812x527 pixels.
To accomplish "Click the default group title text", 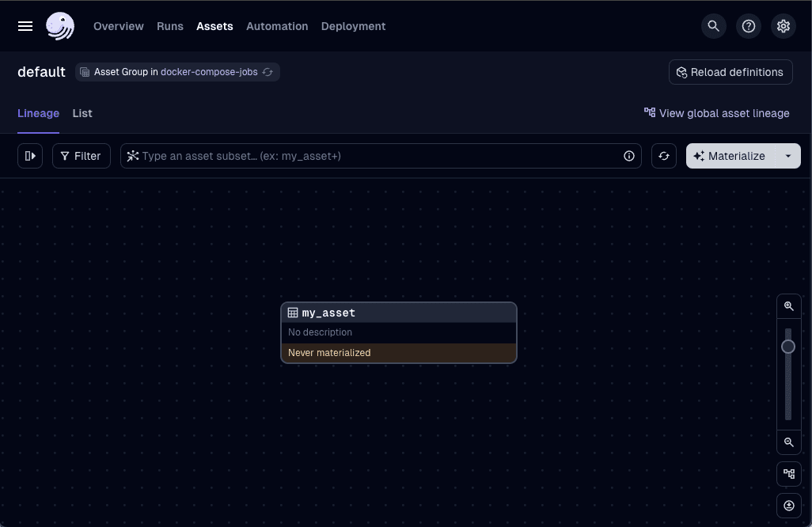I will coord(41,72).
